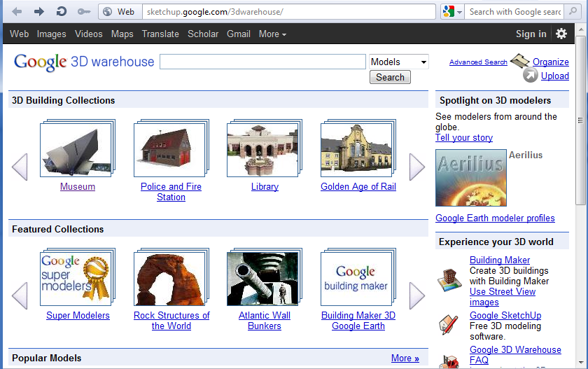Open the Google SketchUp link

coord(505,315)
